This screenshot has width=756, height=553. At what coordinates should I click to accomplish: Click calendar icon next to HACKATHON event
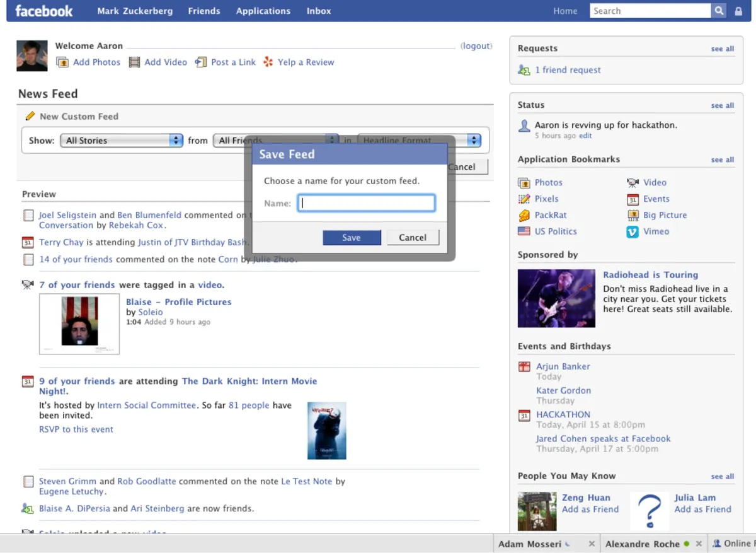tap(524, 415)
